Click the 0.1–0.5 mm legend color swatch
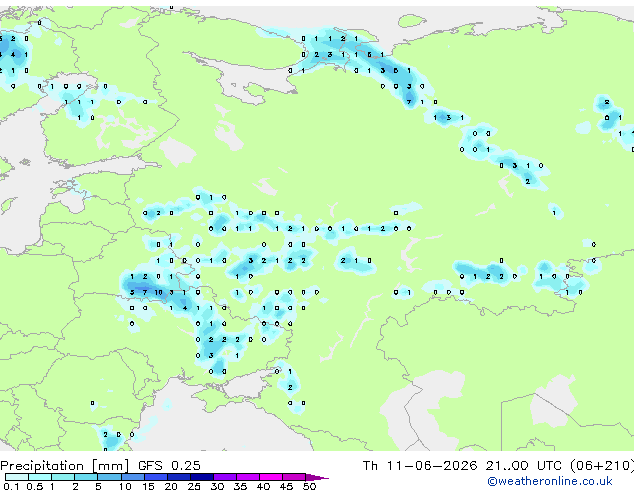Image resolution: width=634 pixels, height=490 pixels. click(x=17, y=477)
